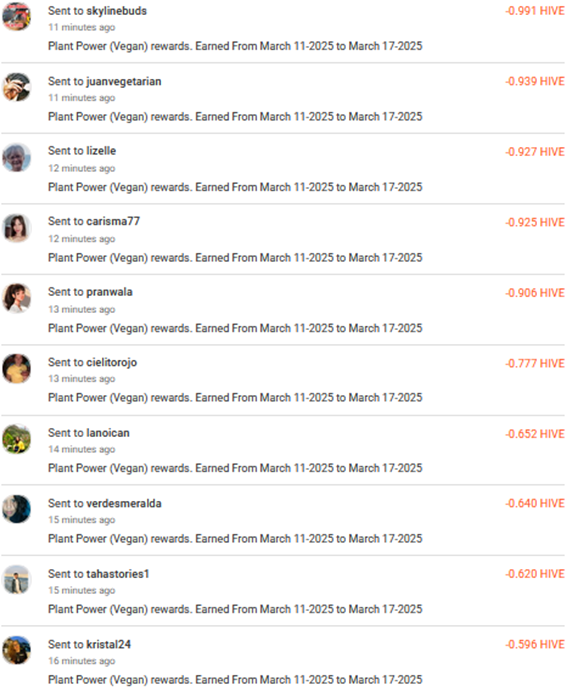567x692 pixels.
Task: Open skylinebuds profile avatar
Action: (17, 17)
